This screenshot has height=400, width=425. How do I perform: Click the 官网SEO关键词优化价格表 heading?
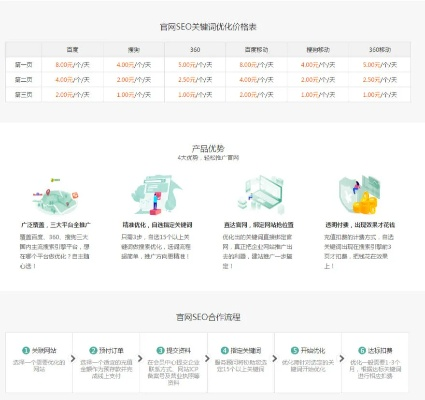pos(208,27)
